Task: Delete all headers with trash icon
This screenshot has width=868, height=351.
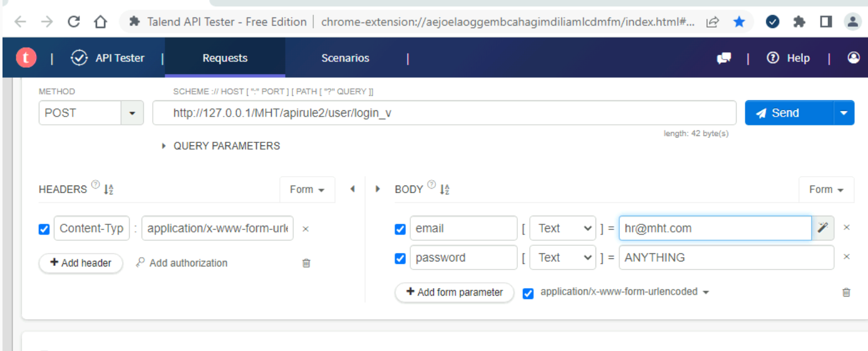Action: tap(306, 263)
